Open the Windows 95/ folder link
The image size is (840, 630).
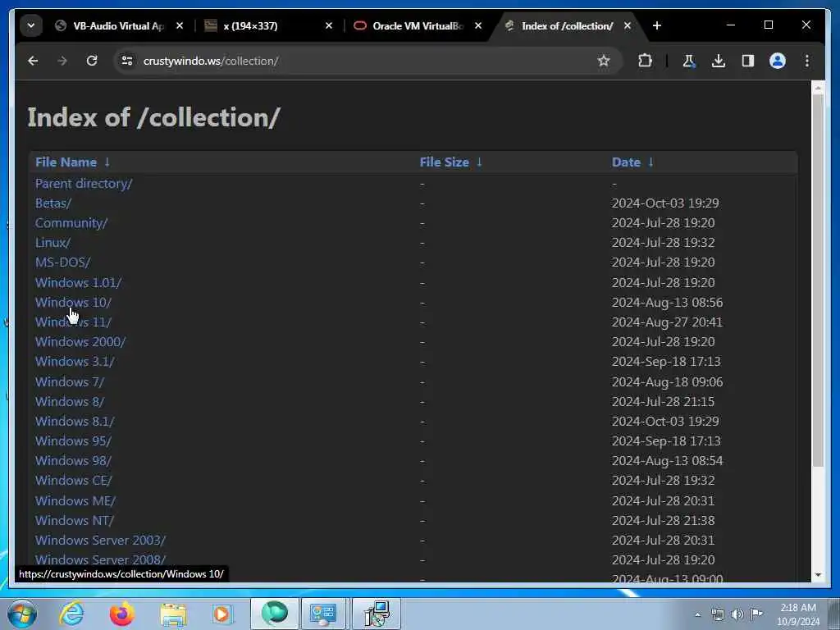[x=73, y=441]
